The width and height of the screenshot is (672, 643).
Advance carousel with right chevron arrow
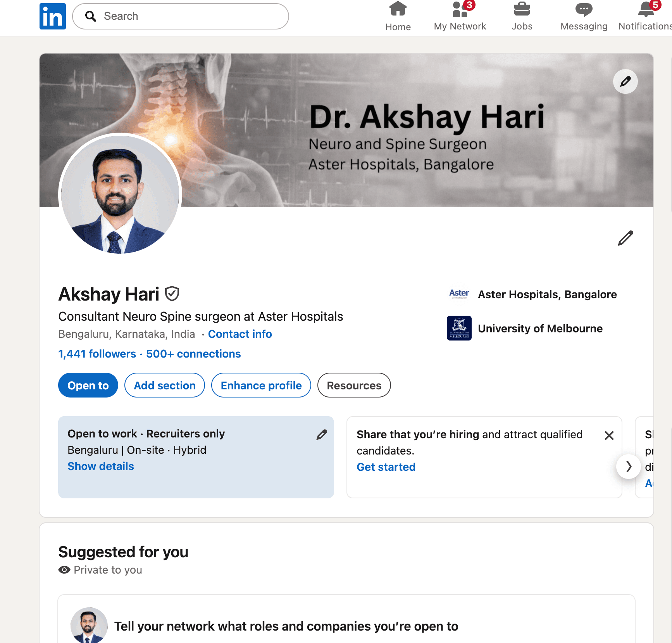point(628,466)
